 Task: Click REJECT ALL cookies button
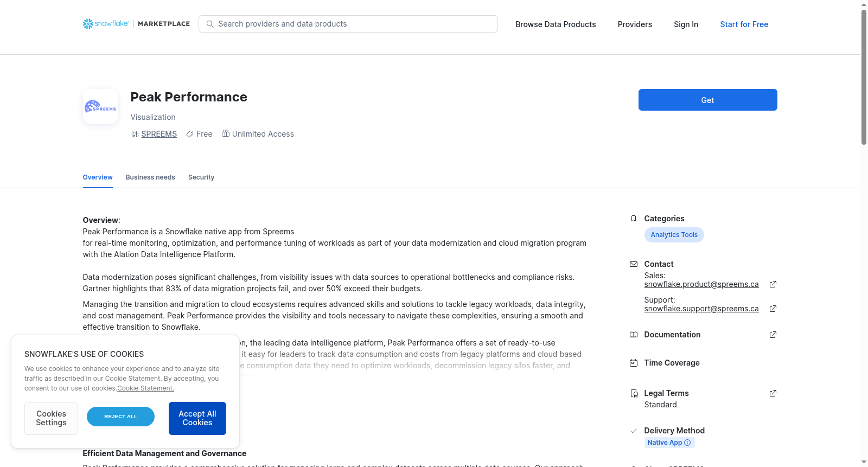click(x=120, y=417)
